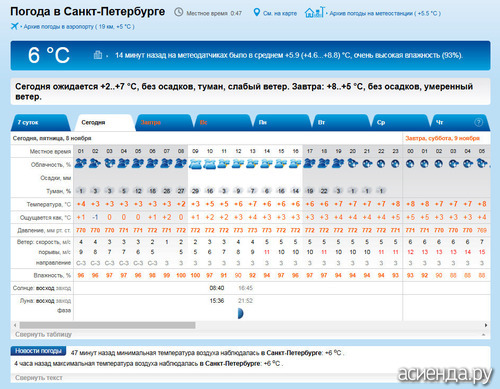This screenshot has width=500, height=389.
Task: Click the moonrise time 15:36
Action: click(217, 301)
